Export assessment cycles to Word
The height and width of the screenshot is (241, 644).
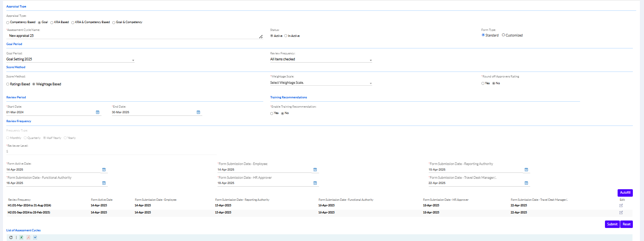coord(35,237)
